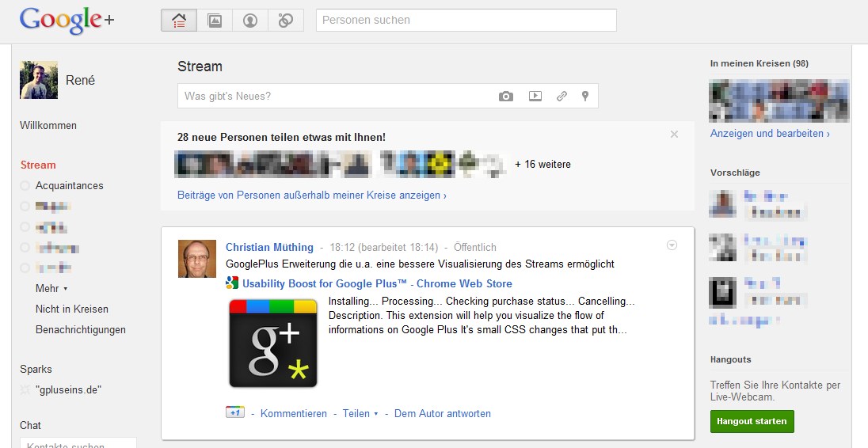Focus the Personen suchen search field
Screen dimensions: 868x448
coord(466,21)
